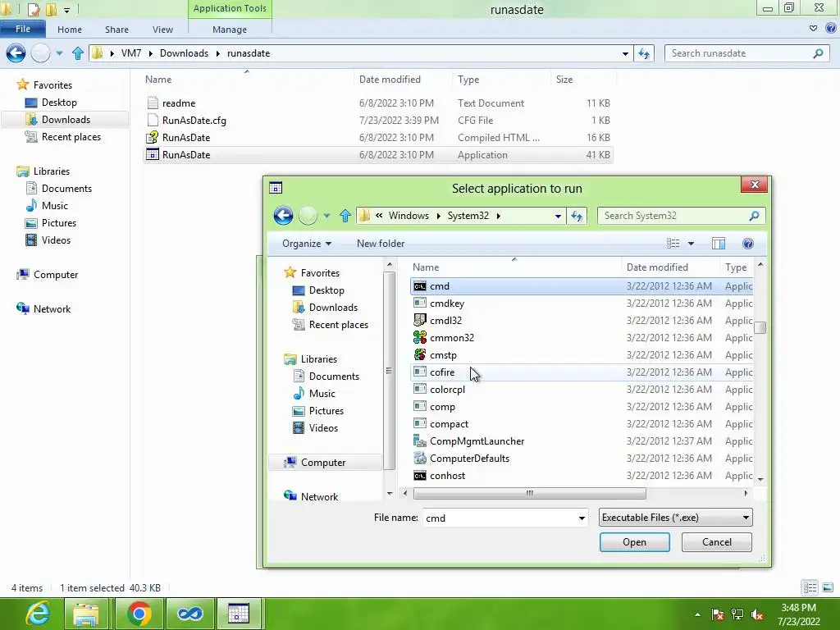Click the New folder button
This screenshot has height=630, width=840.
point(381,244)
